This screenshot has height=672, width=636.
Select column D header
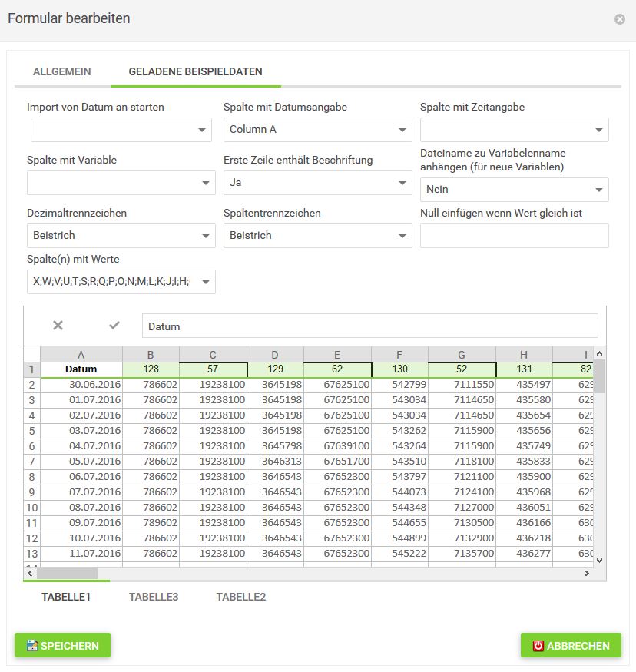[x=275, y=354]
